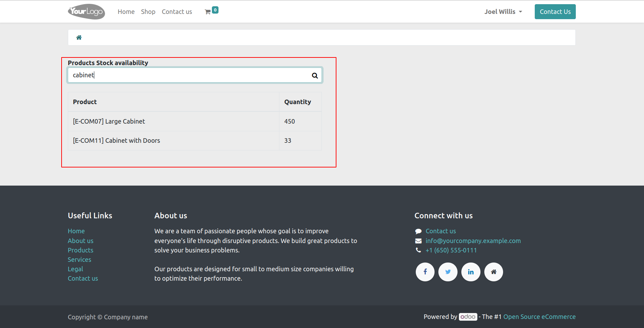
Task: Click the home breadcrumb icon
Action: [79, 38]
